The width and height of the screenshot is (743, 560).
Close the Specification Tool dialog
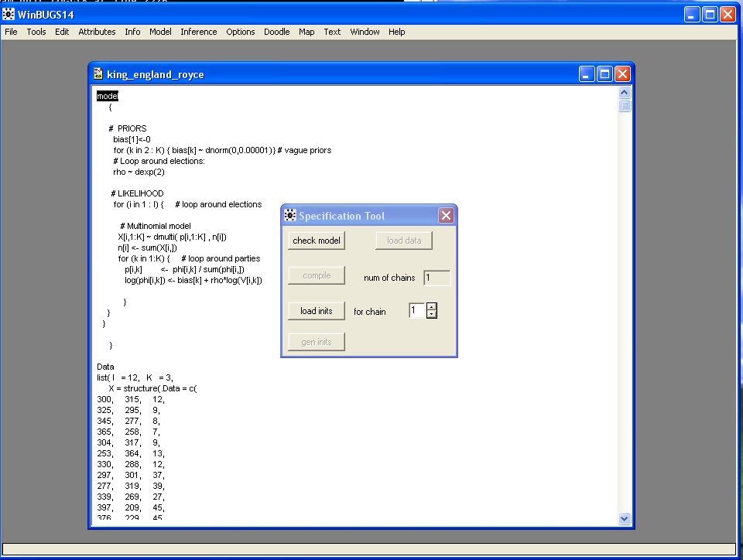click(446, 216)
